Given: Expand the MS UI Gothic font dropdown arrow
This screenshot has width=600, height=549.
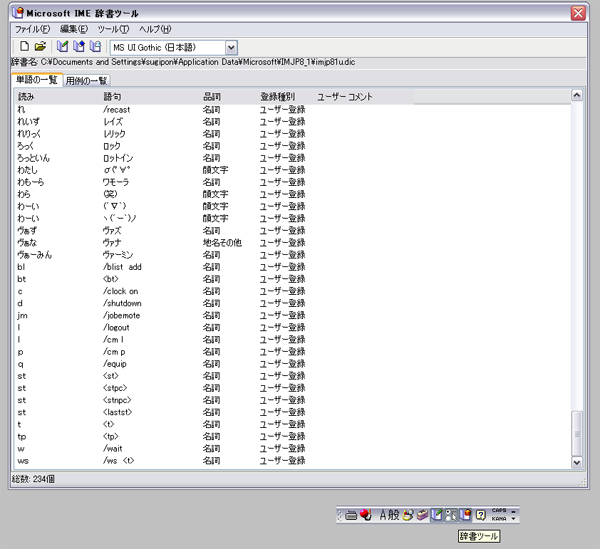Looking at the screenshot, I should pyautogui.click(x=231, y=48).
